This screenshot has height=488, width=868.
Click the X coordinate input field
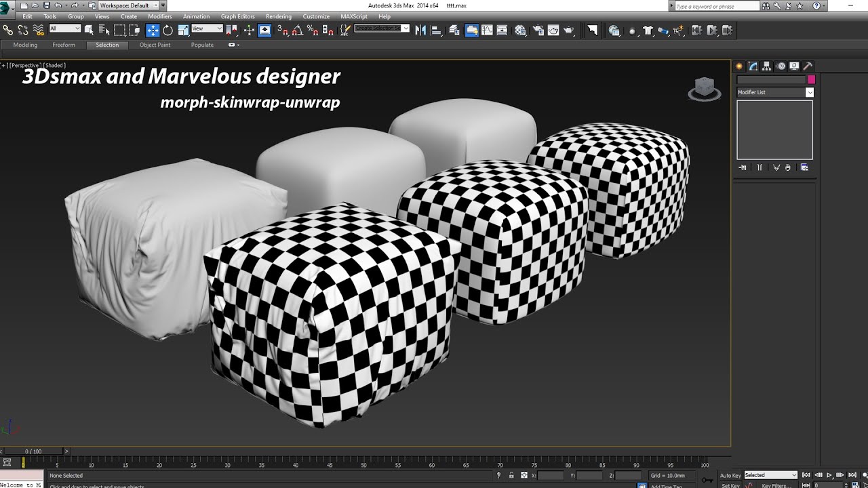point(551,475)
